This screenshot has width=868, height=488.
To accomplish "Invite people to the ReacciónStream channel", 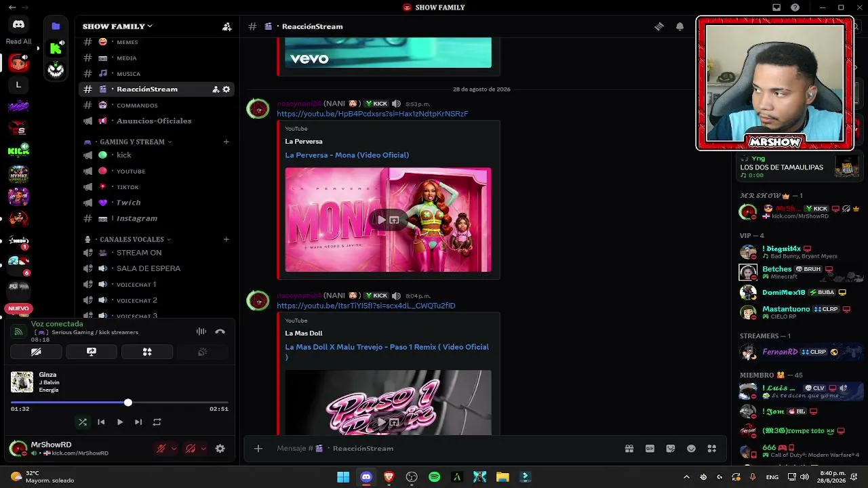I will click(216, 89).
